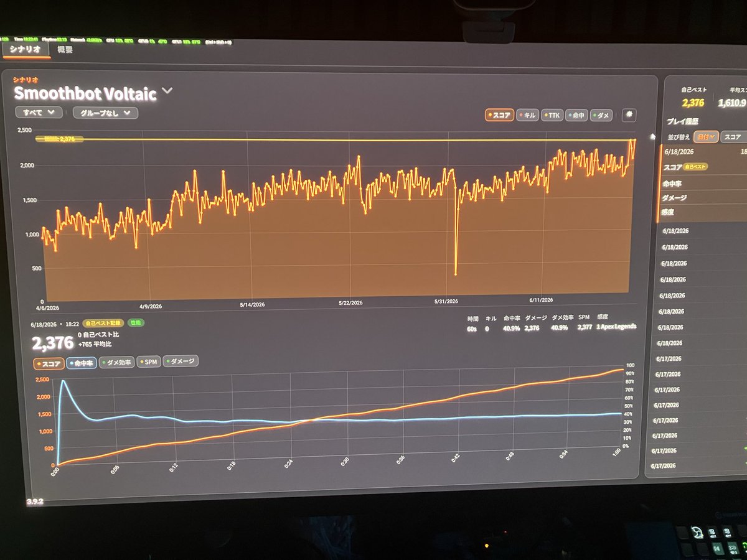The width and height of the screenshot is (747, 560).
Task: Open the chart settings gear icon
Action: click(629, 115)
